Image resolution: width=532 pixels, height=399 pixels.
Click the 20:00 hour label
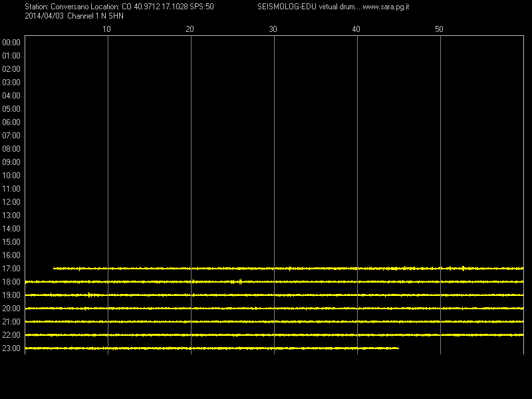(11, 309)
